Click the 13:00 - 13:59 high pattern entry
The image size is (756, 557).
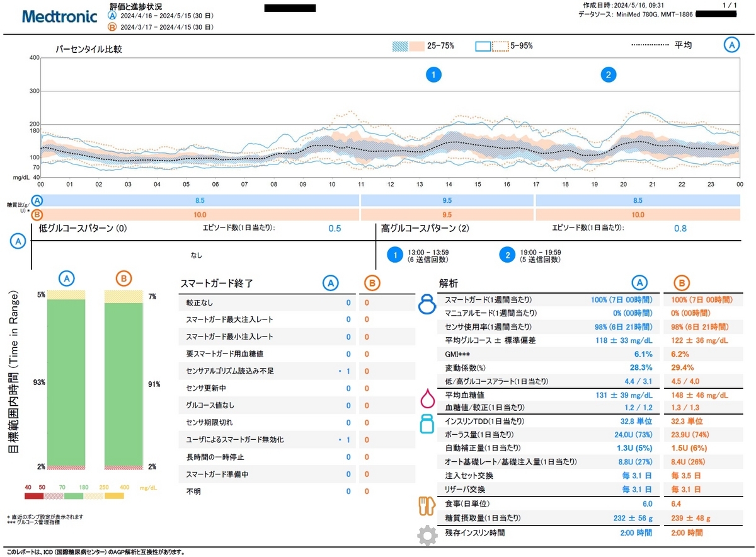tap(418, 255)
